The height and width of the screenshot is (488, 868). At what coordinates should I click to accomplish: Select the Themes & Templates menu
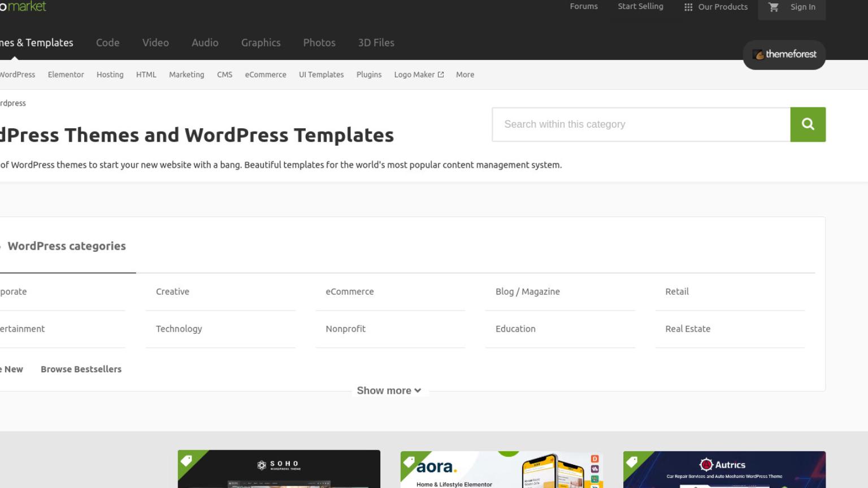[x=37, y=43]
